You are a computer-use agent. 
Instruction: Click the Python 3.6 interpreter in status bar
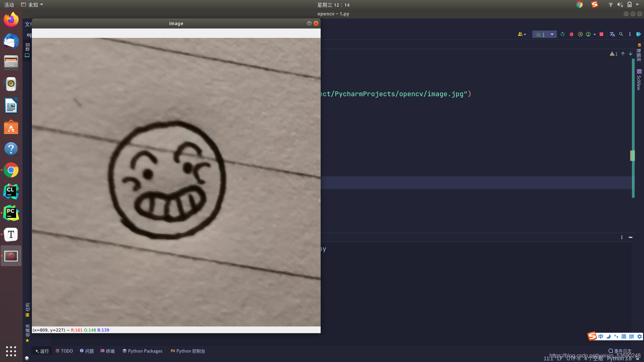tap(619, 359)
